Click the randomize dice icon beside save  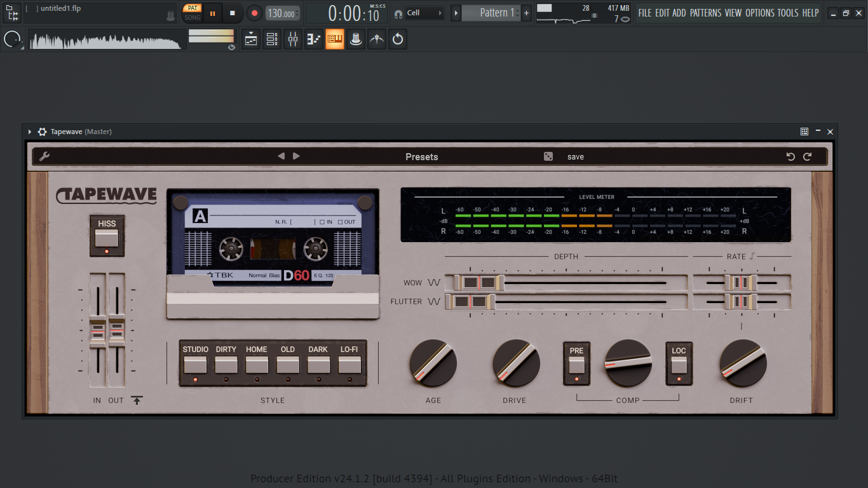pyautogui.click(x=548, y=156)
